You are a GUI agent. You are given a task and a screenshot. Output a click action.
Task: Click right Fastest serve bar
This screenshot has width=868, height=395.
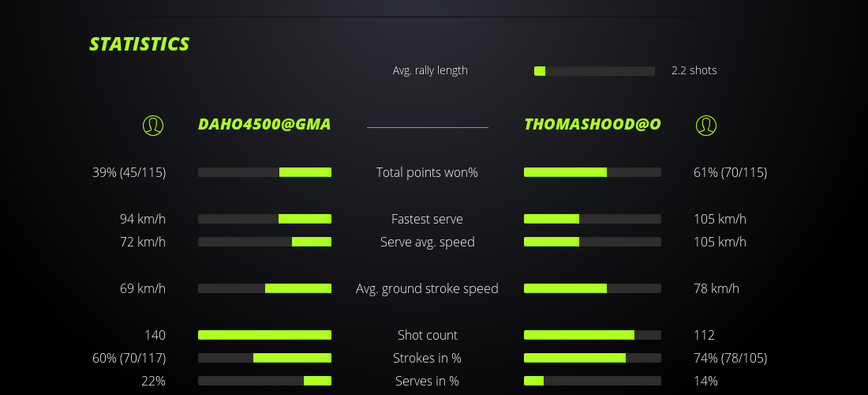pyautogui.click(x=593, y=219)
